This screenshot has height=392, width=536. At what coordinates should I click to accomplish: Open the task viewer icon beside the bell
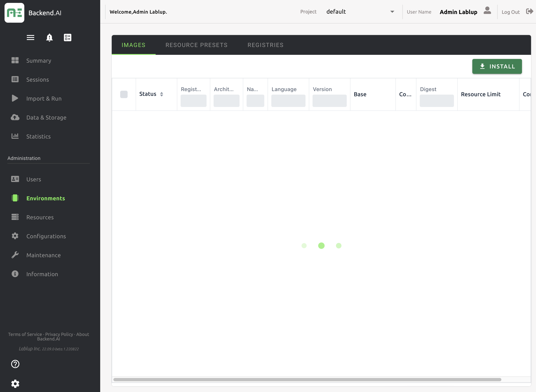click(67, 38)
